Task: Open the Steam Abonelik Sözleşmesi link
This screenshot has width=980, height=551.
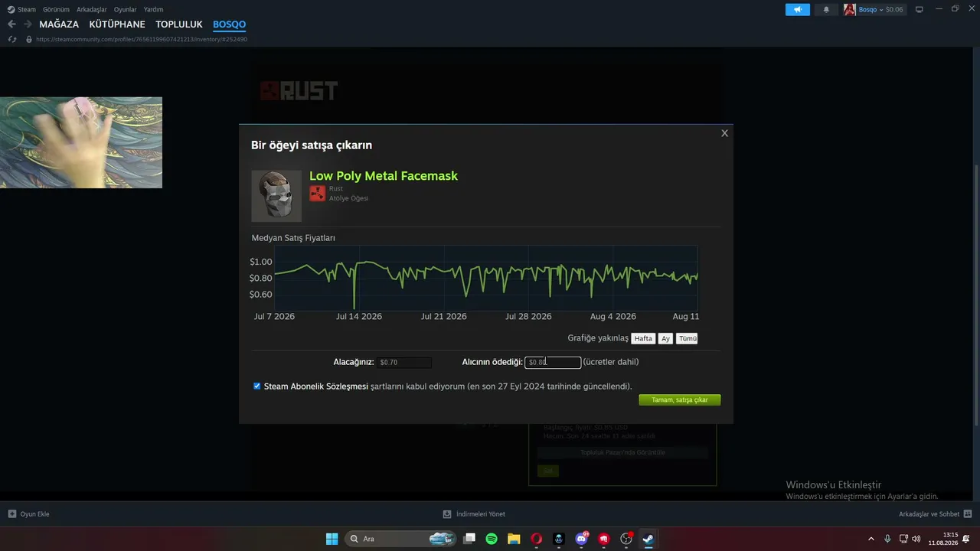Action: [x=316, y=386]
